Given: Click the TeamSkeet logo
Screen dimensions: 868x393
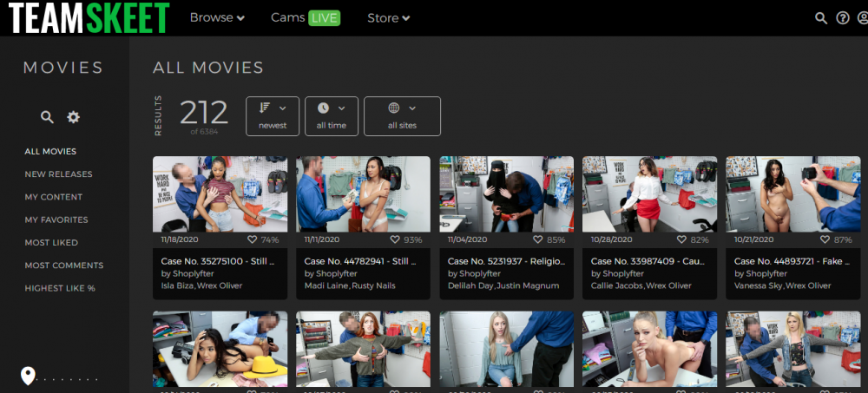Looking at the screenshot, I should point(85,18).
